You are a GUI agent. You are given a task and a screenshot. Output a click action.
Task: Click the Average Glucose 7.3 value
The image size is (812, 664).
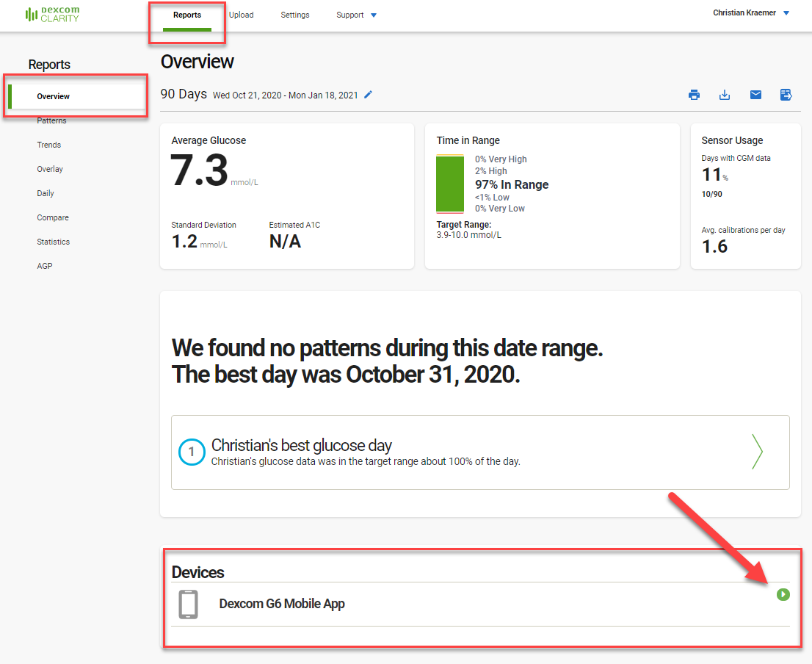(x=199, y=170)
